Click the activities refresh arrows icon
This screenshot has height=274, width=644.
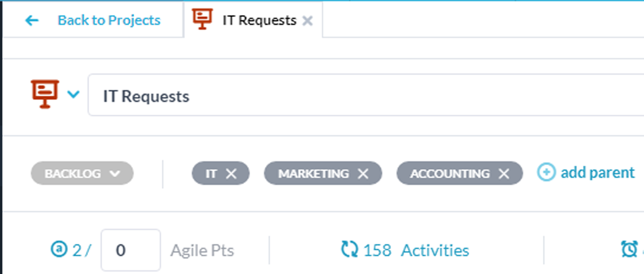coord(350,249)
